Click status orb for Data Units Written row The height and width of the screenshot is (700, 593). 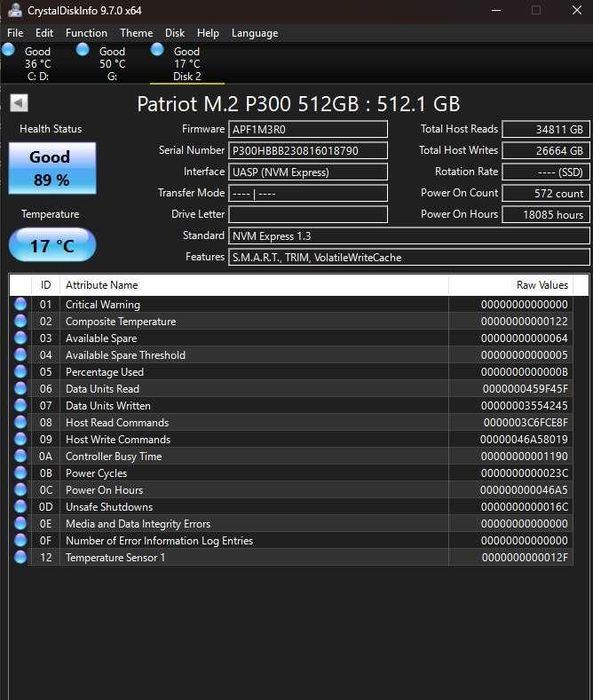point(21,405)
